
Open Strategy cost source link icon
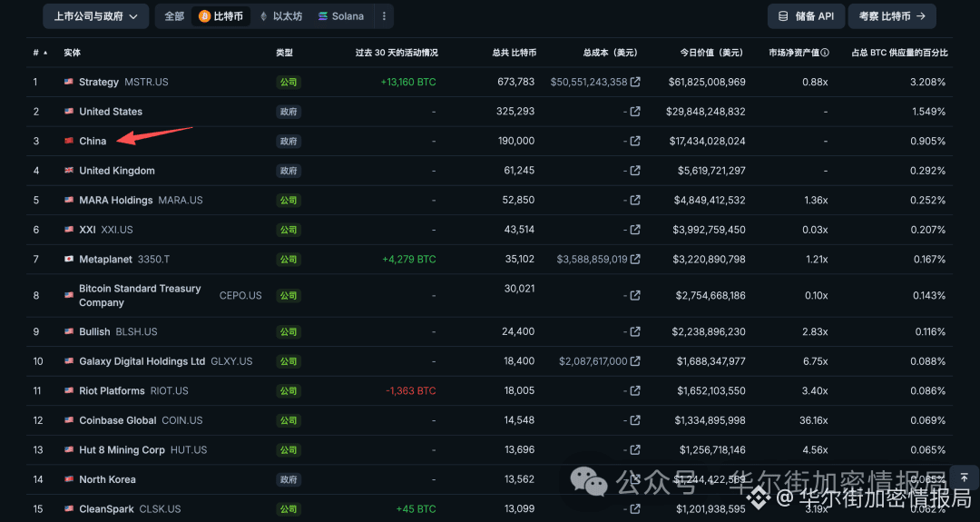635,82
